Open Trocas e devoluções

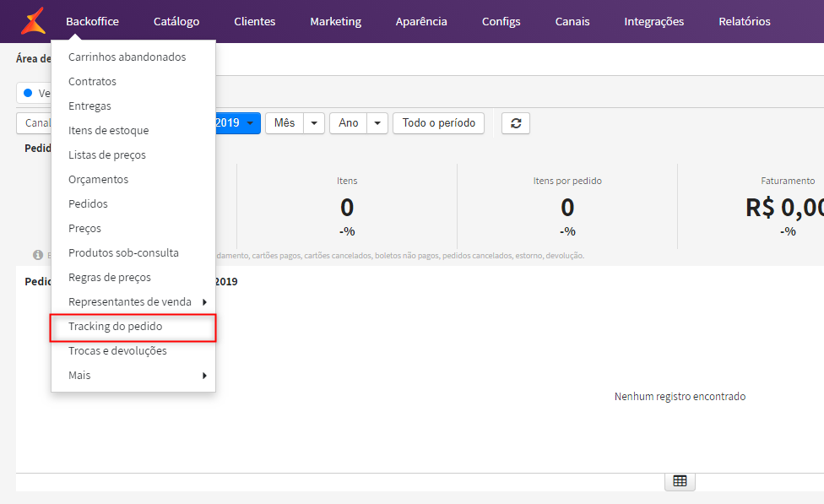[133, 350]
